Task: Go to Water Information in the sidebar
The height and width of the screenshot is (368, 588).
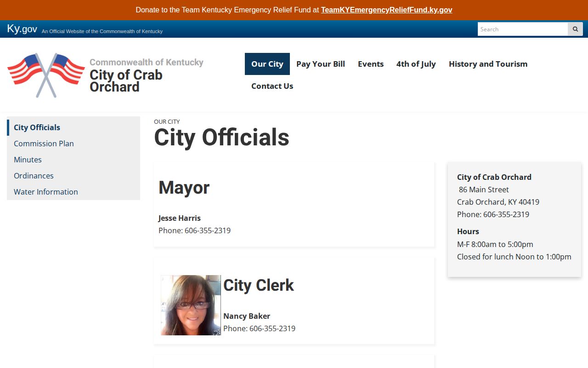Action: click(73, 192)
